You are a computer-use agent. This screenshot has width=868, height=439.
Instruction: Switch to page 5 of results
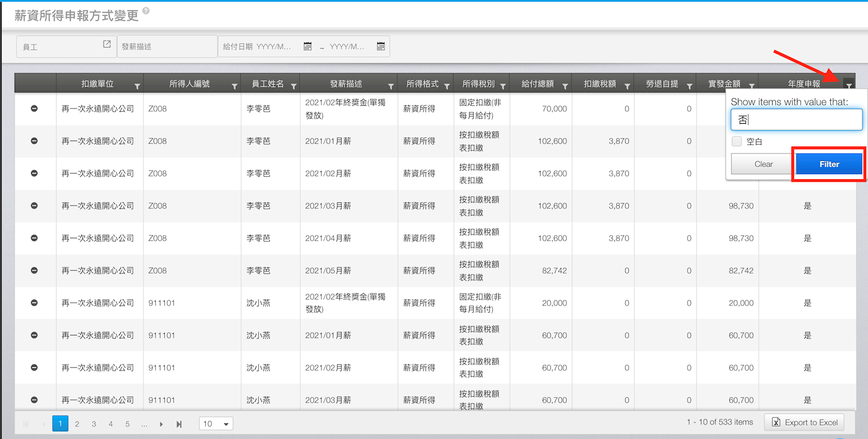coord(127,424)
